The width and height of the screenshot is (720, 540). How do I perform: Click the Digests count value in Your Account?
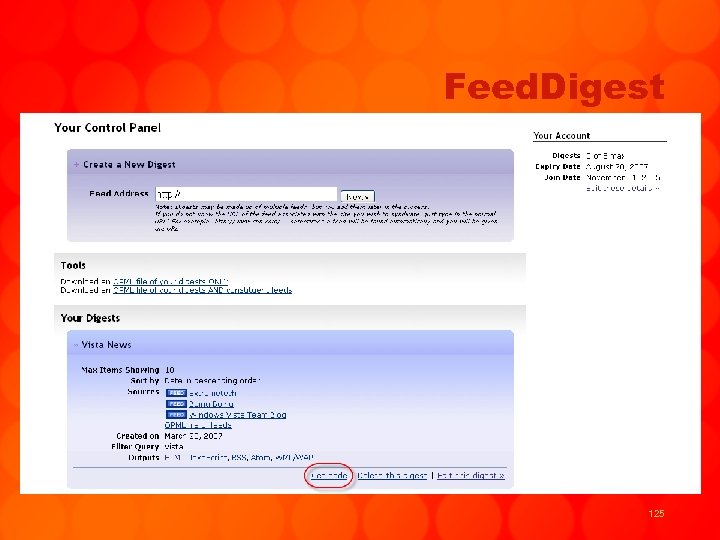[605, 156]
